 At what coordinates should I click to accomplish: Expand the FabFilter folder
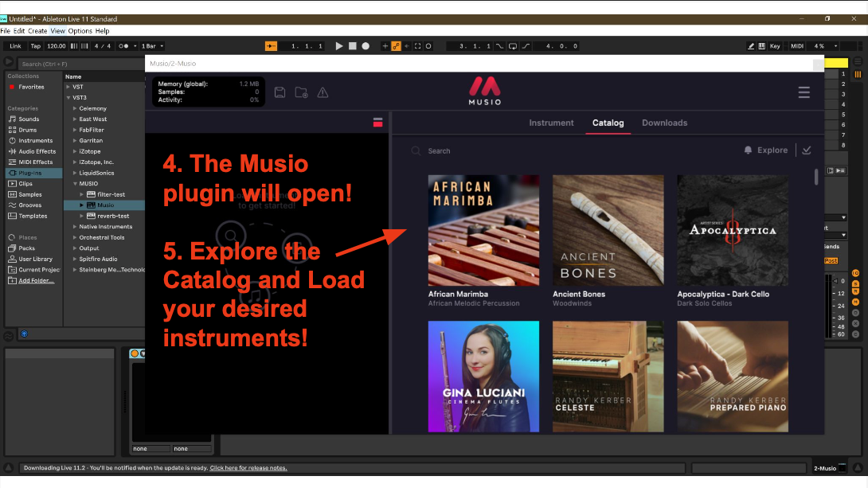coord(75,130)
